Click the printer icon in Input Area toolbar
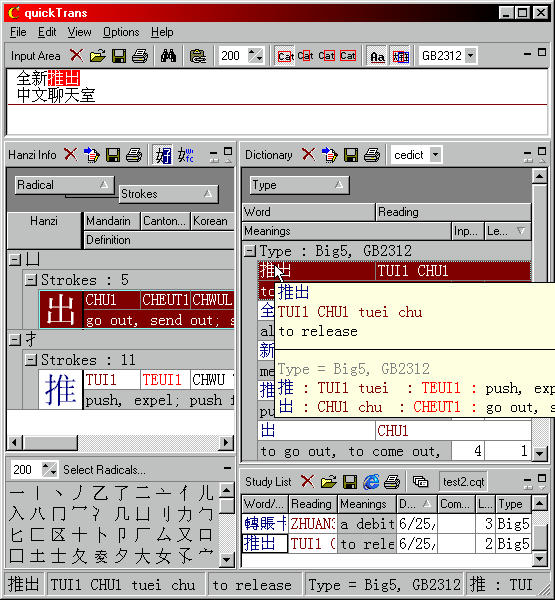 pos(140,56)
